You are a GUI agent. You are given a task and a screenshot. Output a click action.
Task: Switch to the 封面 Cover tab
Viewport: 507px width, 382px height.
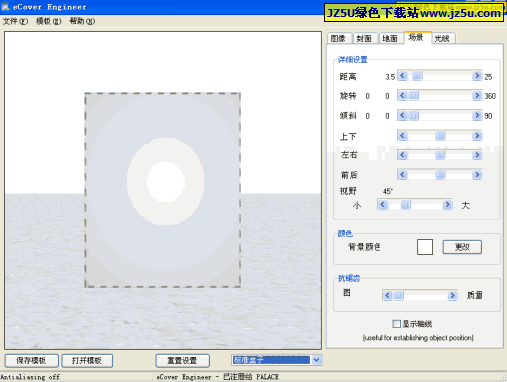[x=365, y=39]
